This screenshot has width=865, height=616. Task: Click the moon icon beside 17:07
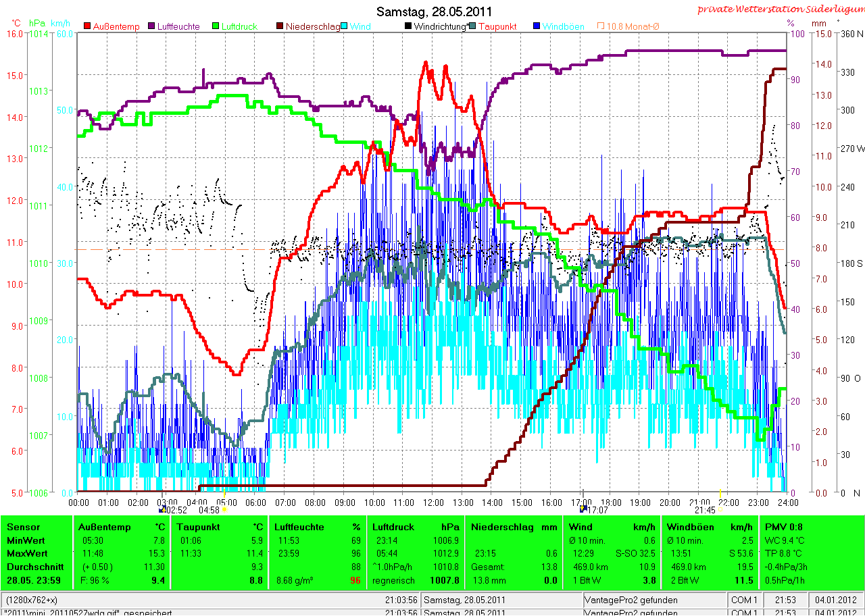click(x=584, y=510)
